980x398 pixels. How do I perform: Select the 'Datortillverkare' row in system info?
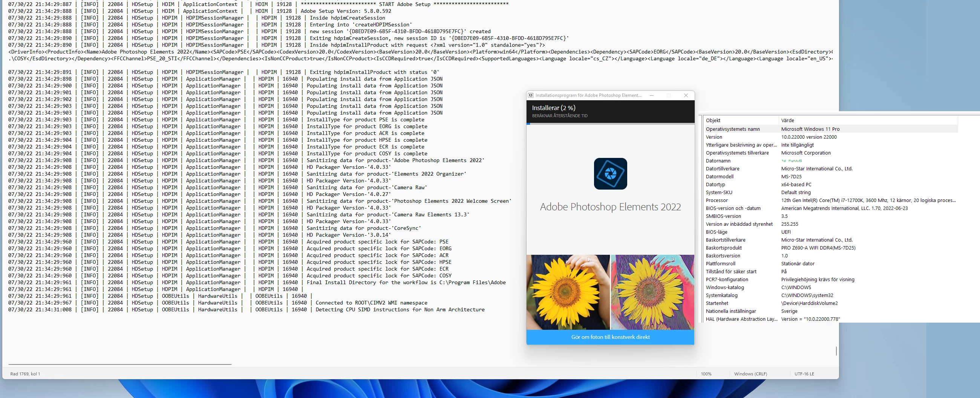830,168
